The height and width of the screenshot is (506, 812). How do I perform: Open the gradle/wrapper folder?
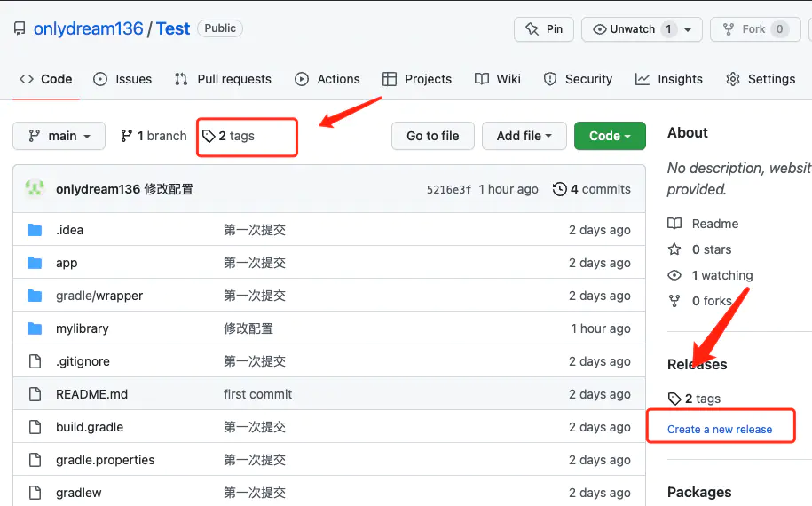click(99, 296)
